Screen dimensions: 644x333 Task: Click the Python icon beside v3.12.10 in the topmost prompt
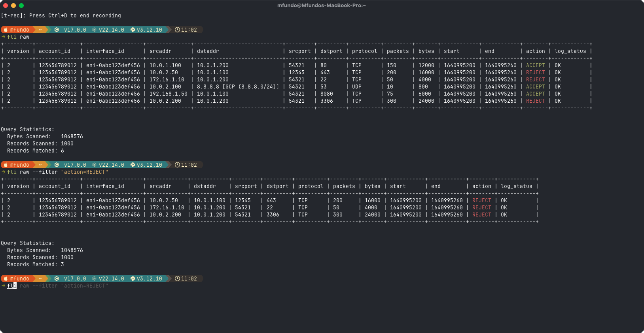pyautogui.click(x=133, y=30)
